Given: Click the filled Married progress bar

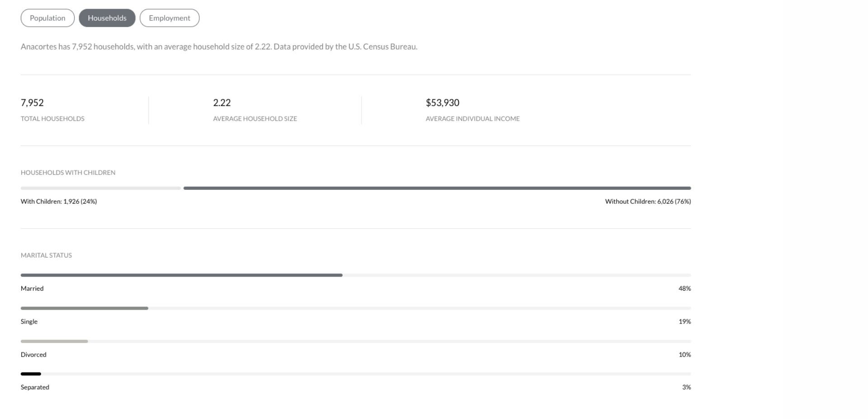Looking at the screenshot, I should coord(181,275).
